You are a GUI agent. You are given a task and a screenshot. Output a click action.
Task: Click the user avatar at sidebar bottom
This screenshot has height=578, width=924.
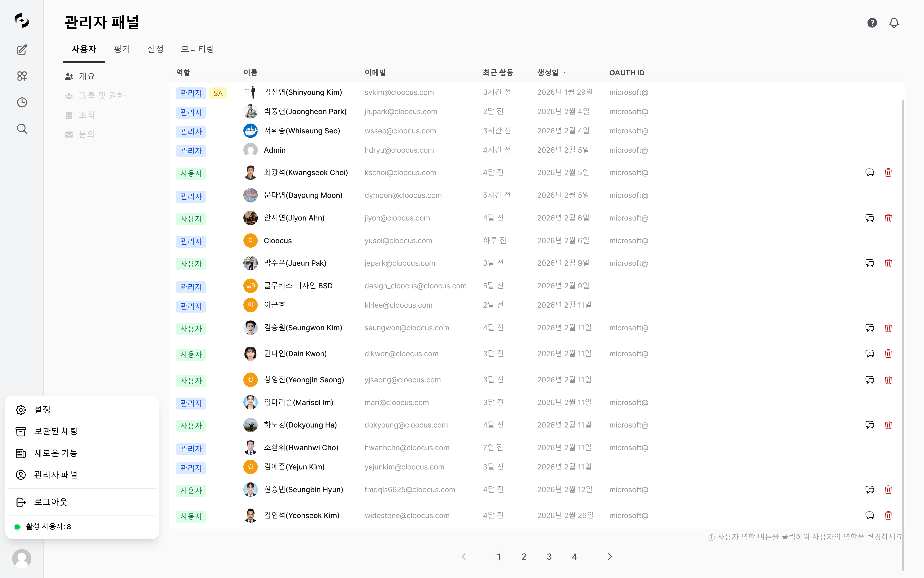[22, 559]
